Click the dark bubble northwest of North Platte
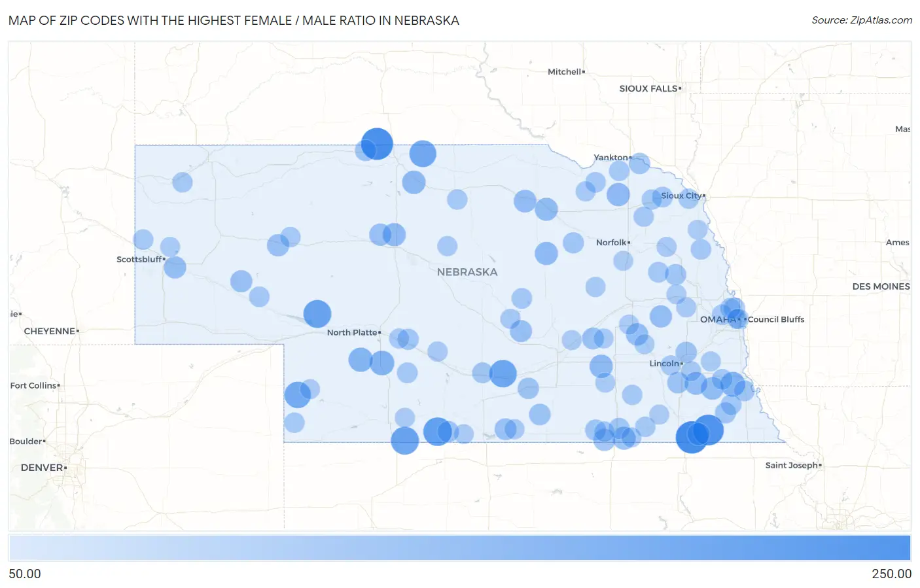This screenshot has width=920, height=588. pyautogui.click(x=317, y=314)
